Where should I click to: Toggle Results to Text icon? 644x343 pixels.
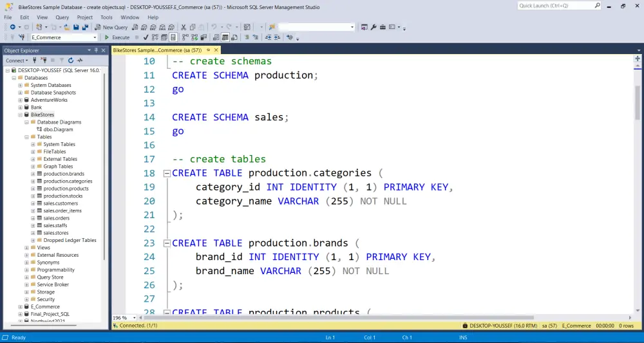[x=216, y=37]
